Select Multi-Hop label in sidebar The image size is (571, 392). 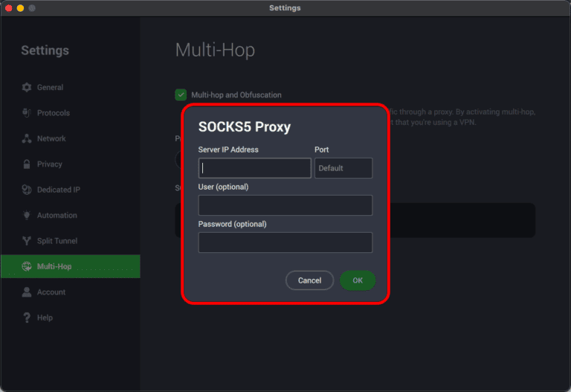point(54,266)
